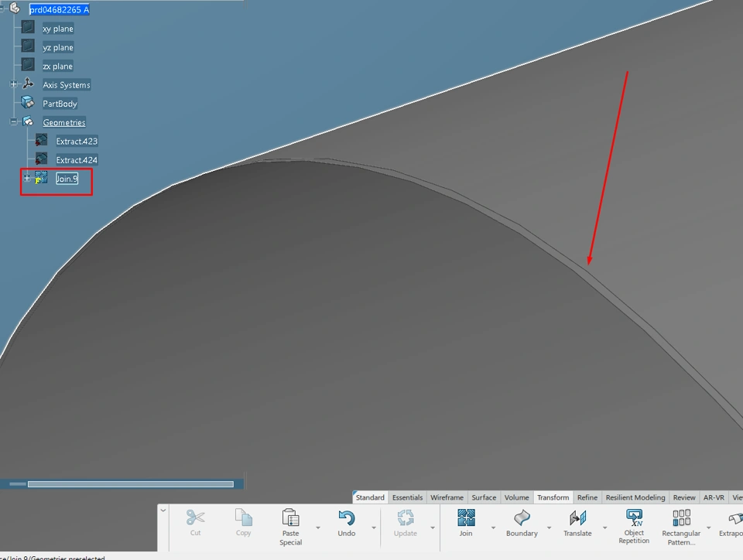Open the Surface tab

pyautogui.click(x=484, y=497)
